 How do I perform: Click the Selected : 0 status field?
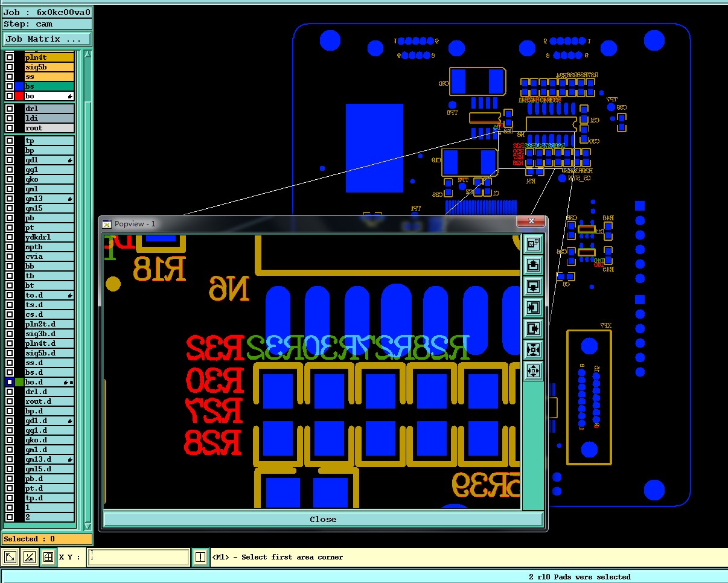[x=47, y=539]
